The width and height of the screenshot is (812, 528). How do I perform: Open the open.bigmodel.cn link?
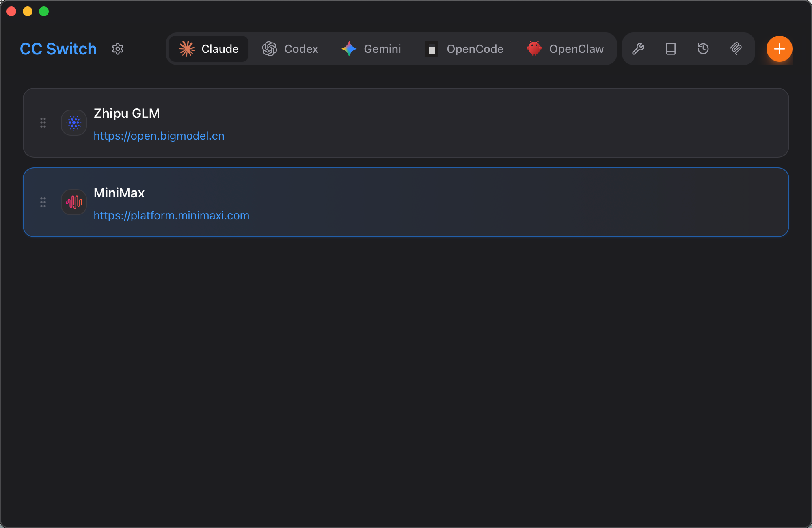pos(159,136)
